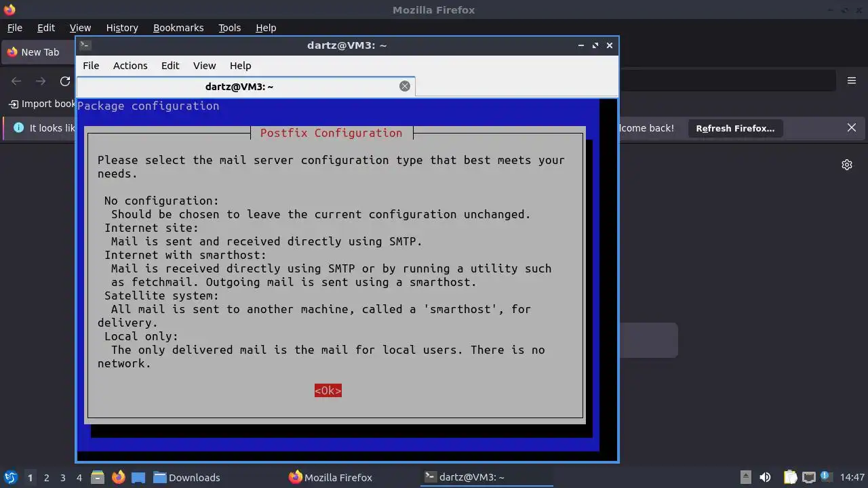Click Firefox back arrow

pyautogui.click(x=16, y=81)
